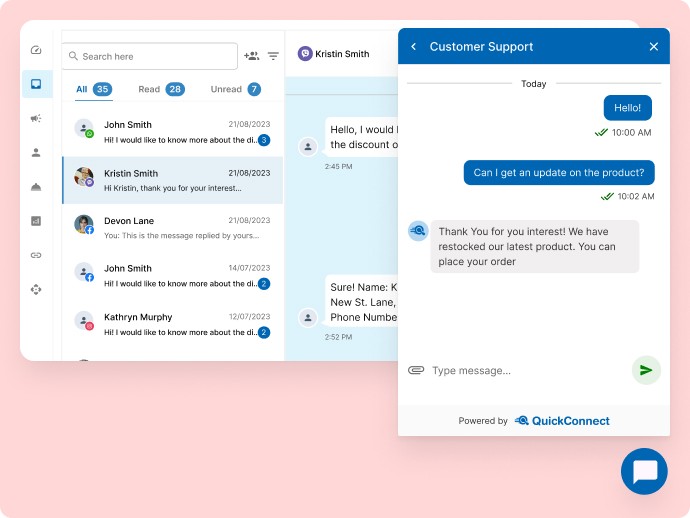The width and height of the screenshot is (690, 518).
Task: Click Kristin Smith name in chat header
Action: (x=342, y=54)
